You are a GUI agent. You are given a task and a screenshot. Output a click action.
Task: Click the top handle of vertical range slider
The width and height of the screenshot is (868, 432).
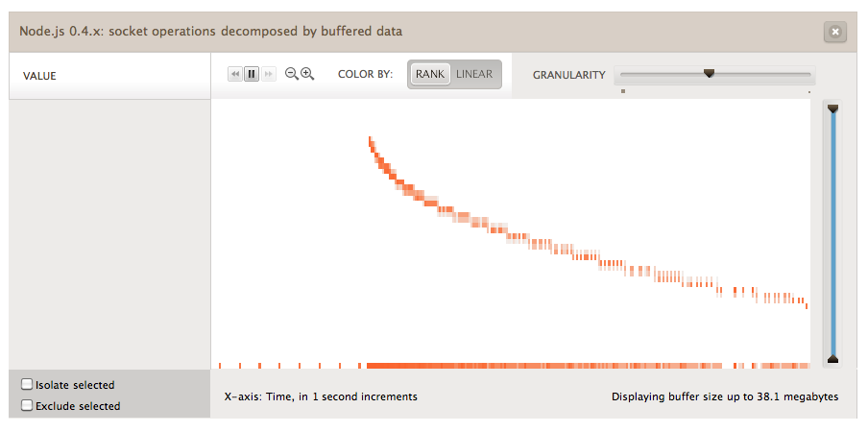832,108
